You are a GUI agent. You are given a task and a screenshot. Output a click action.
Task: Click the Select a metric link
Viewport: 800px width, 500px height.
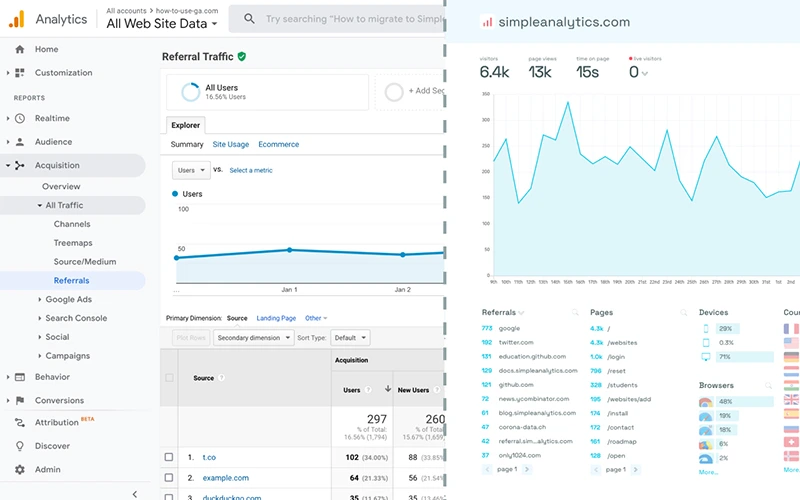pos(251,170)
